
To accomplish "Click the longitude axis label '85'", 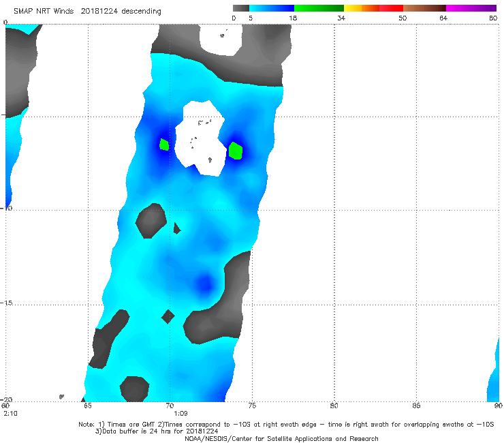I will 416,406.
